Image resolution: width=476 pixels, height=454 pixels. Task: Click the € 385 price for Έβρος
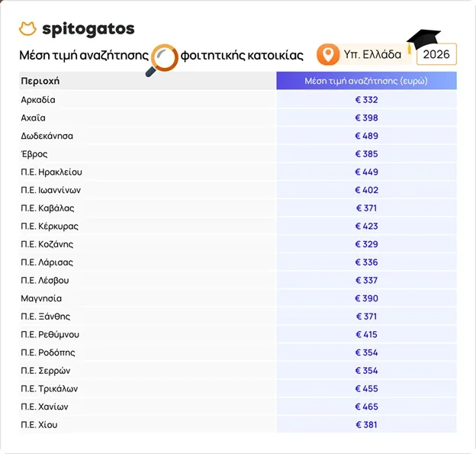pyautogui.click(x=366, y=154)
